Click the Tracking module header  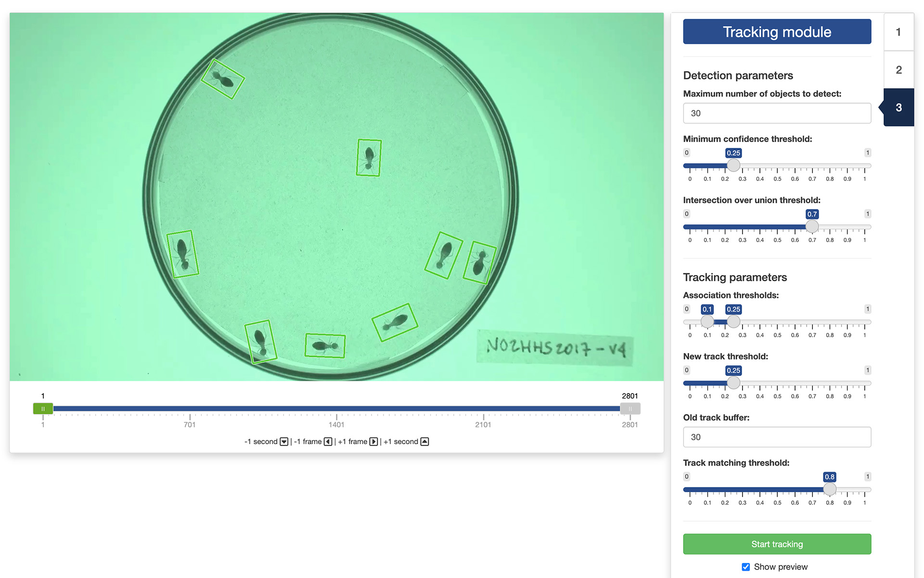point(777,32)
